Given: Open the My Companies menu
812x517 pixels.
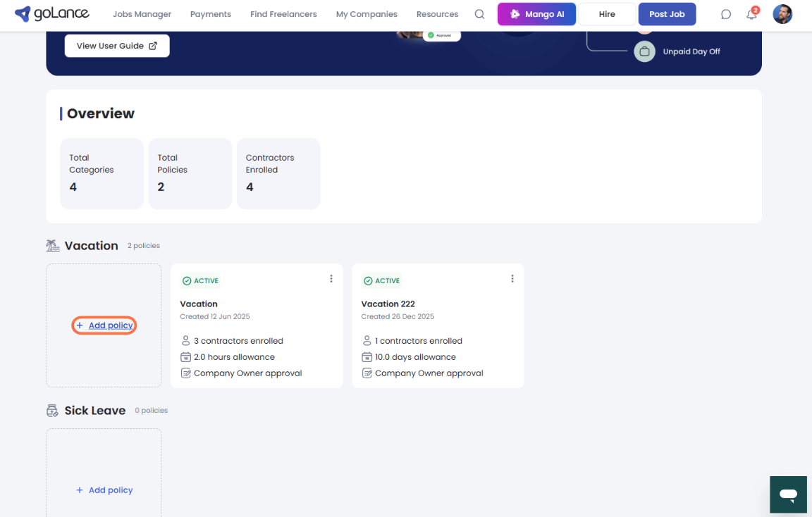Looking at the screenshot, I should click(x=367, y=14).
